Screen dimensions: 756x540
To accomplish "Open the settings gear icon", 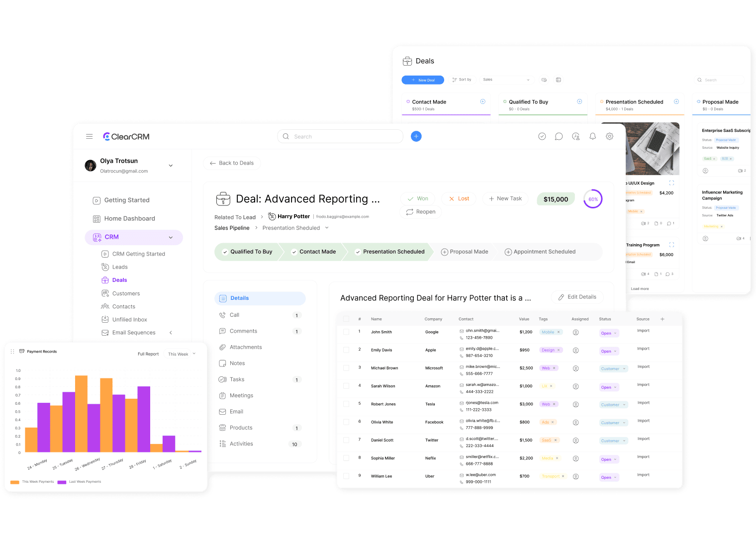I will [x=609, y=136].
